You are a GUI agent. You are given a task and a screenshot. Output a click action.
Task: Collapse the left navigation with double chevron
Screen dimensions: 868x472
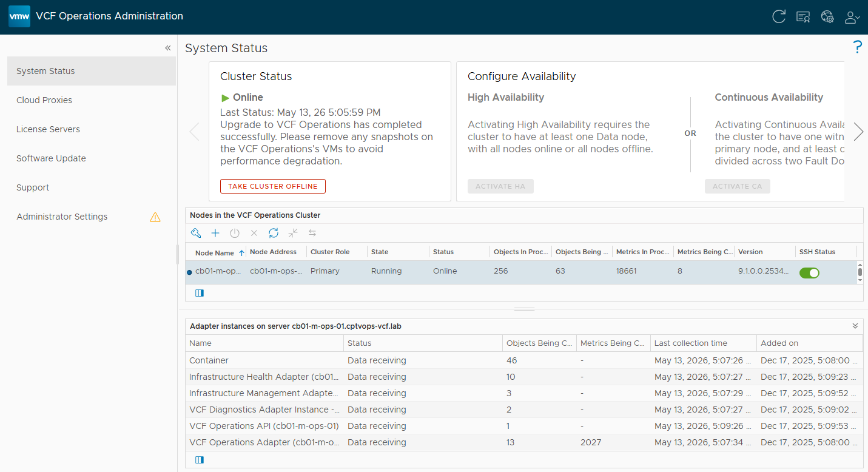(168, 48)
